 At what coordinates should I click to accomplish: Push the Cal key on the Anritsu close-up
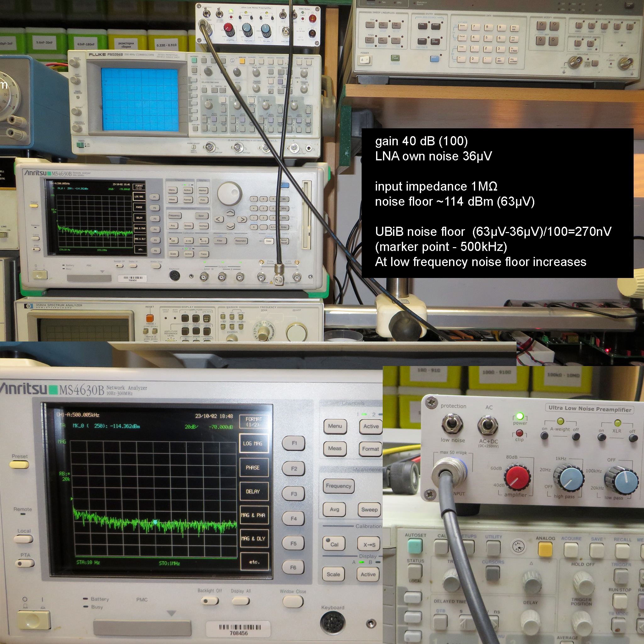(x=333, y=544)
